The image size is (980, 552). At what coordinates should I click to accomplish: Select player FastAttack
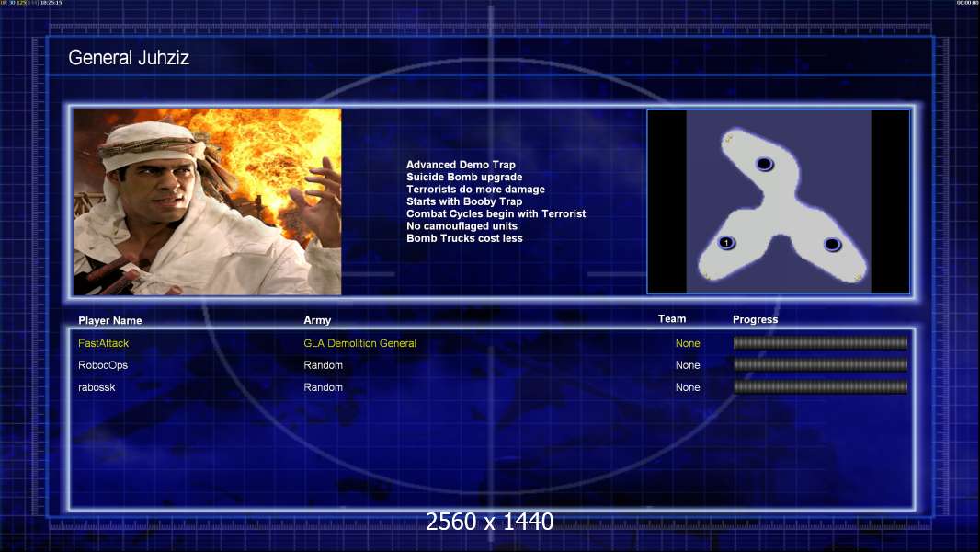coord(103,343)
